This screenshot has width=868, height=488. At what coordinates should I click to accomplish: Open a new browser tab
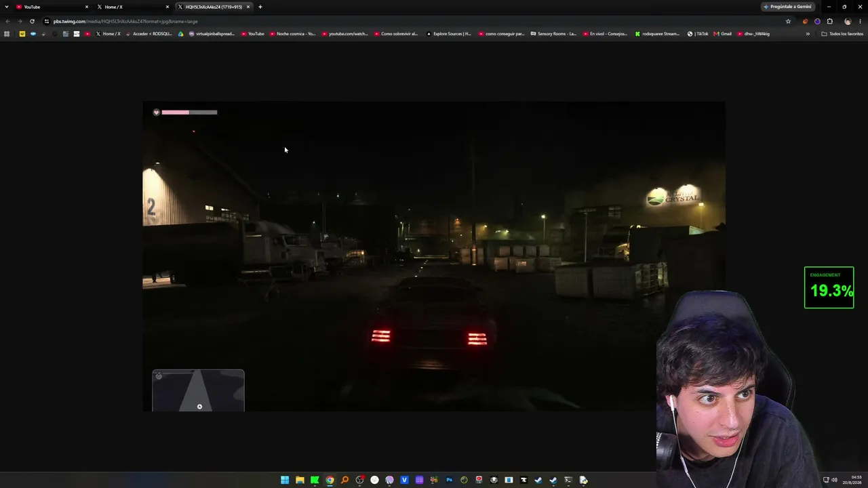coord(260,7)
